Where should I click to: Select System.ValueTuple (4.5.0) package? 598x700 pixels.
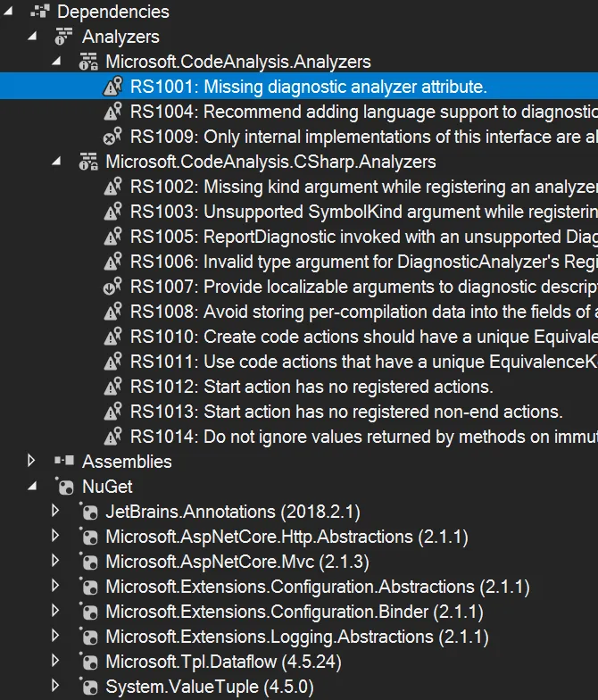point(209,687)
